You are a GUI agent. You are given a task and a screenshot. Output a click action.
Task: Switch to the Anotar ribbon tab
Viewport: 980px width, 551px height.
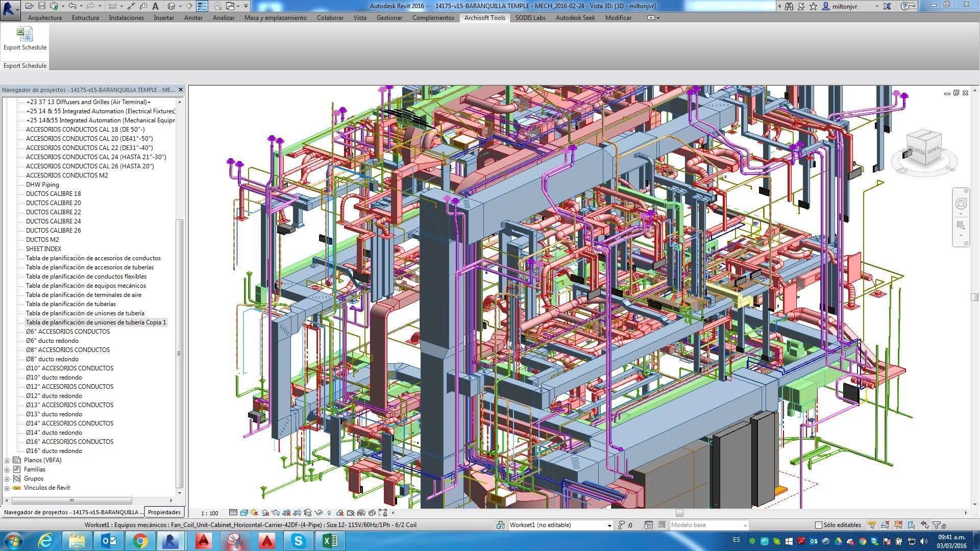point(193,18)
